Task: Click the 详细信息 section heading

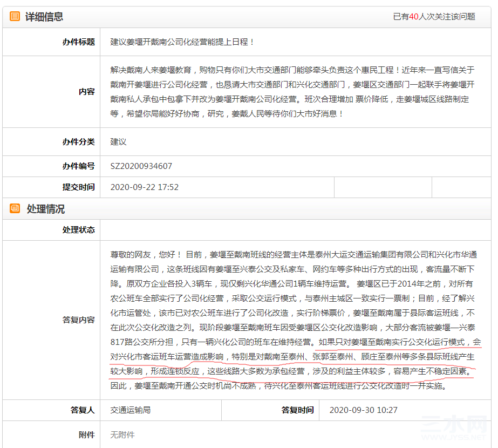Action: tap(44, 17)
